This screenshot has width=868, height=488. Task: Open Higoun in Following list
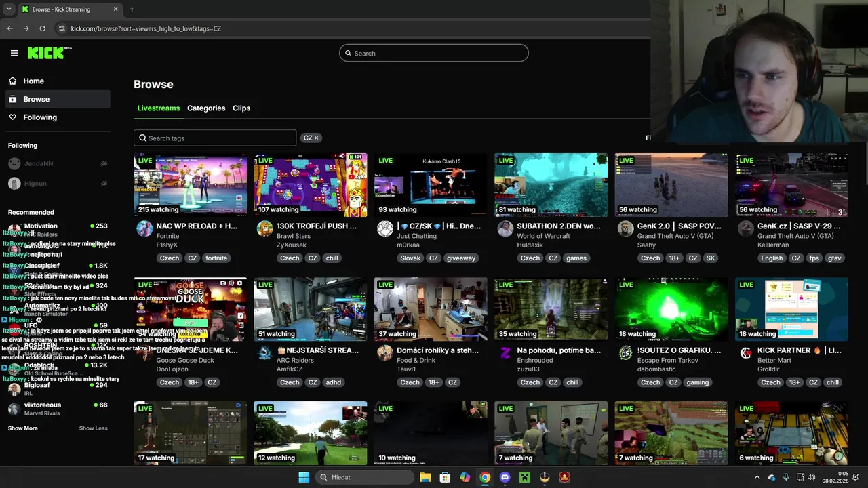[58, 183]
